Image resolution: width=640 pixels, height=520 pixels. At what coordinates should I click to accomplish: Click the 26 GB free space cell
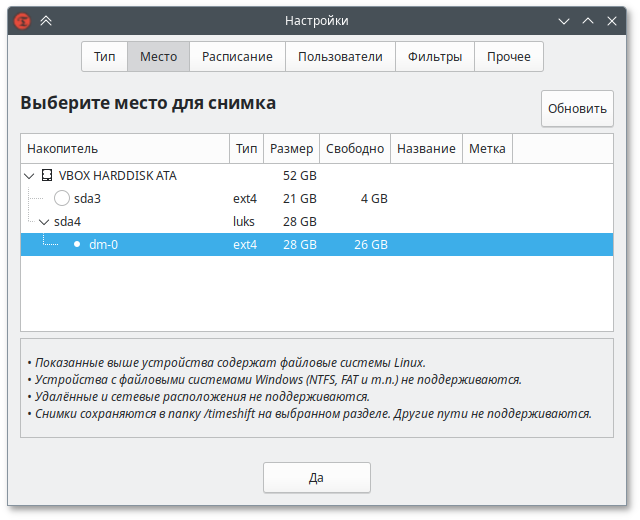[371, 244]
